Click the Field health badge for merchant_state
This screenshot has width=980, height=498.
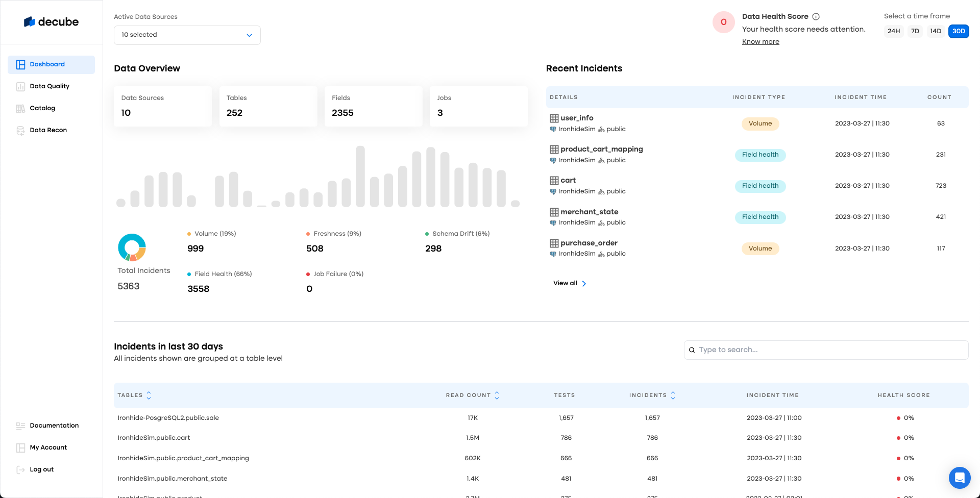click(760, 217)
